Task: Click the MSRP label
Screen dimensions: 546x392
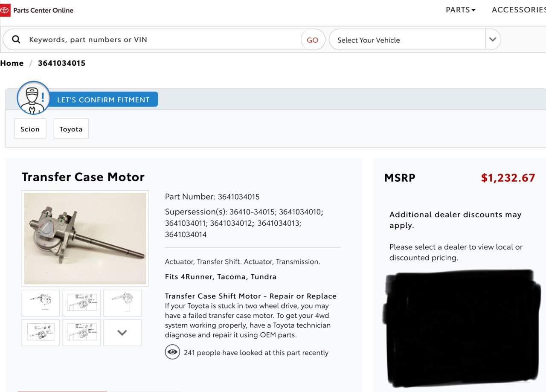Action: [x=400, y=178]
